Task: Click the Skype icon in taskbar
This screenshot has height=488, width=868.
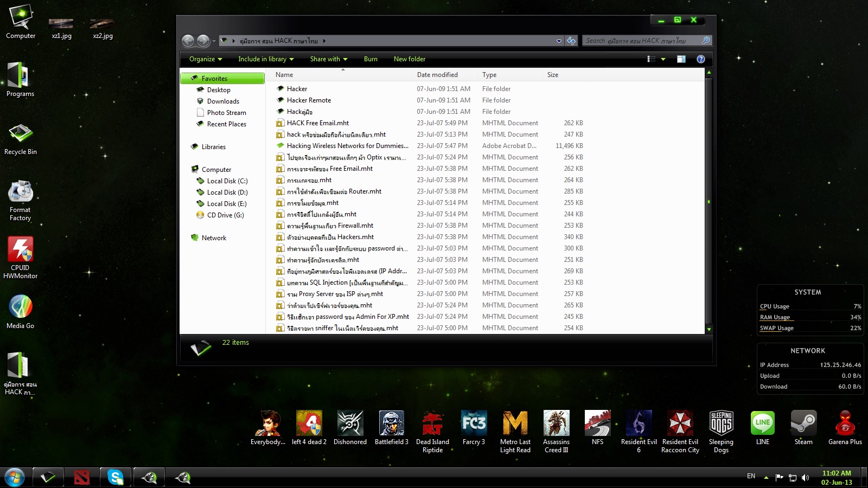Action: point(116,477)
